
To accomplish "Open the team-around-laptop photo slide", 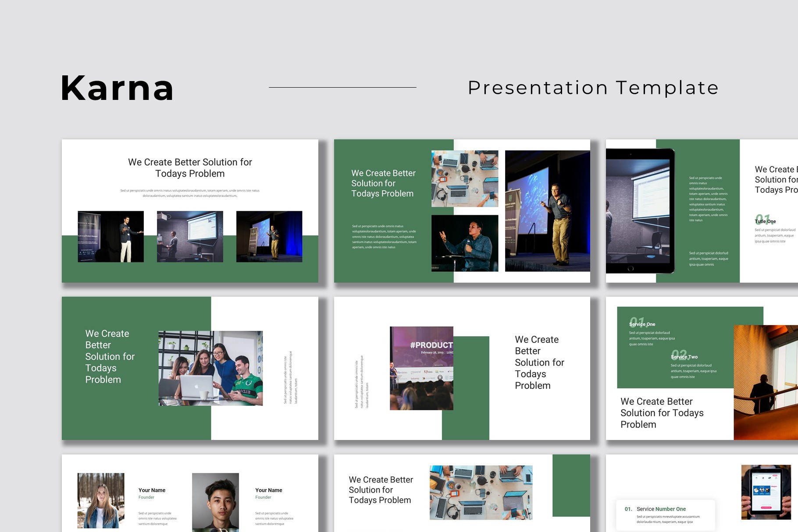I will coord(210,367).
